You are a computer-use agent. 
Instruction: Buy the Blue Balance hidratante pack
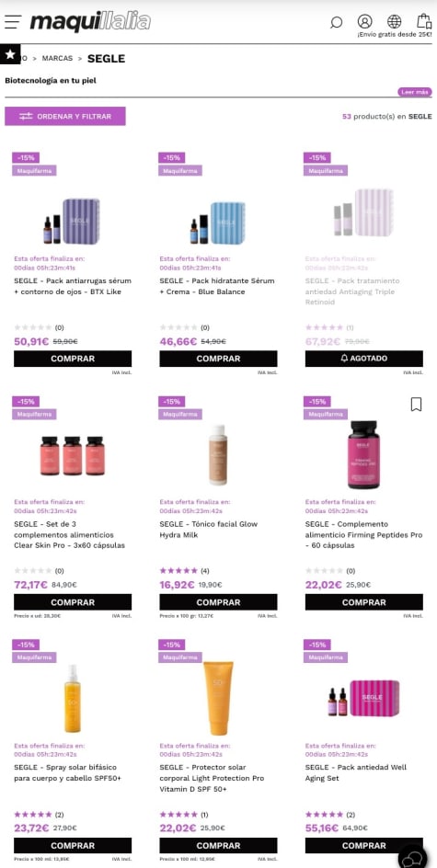click(x=218, y=359)
